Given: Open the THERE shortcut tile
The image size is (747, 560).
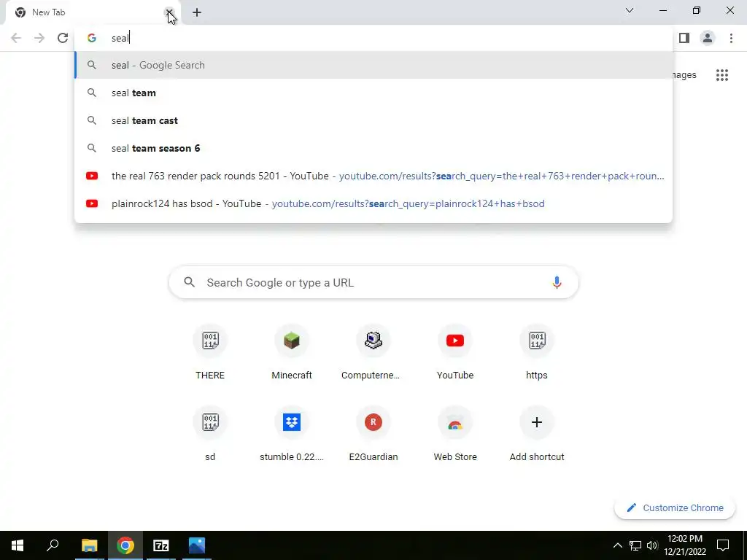Looking at the screenshot, I should pos(210,353).
